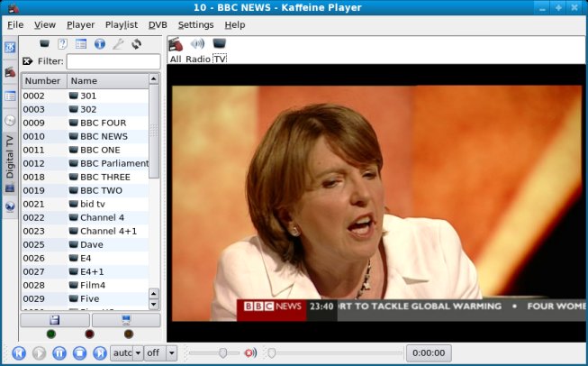Click the broadcast network button
Viewport: 588px width, 366px height.
[x=126, y=320]
